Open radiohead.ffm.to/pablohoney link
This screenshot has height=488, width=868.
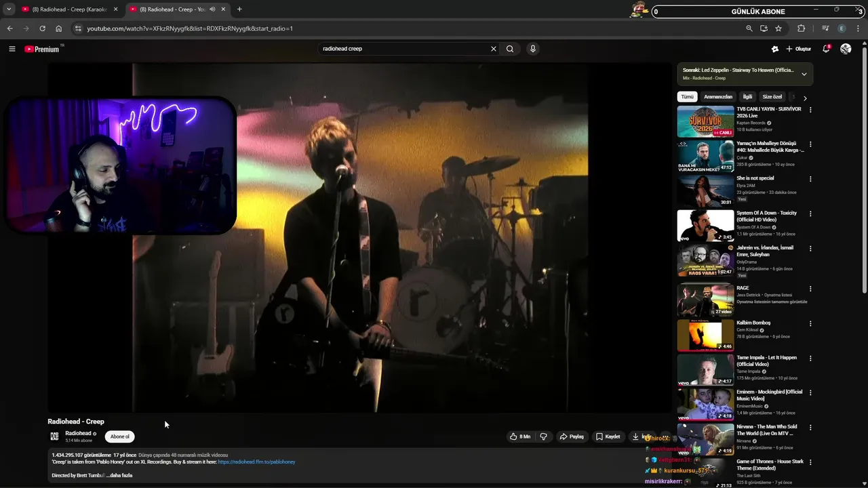tap(256, 462)
